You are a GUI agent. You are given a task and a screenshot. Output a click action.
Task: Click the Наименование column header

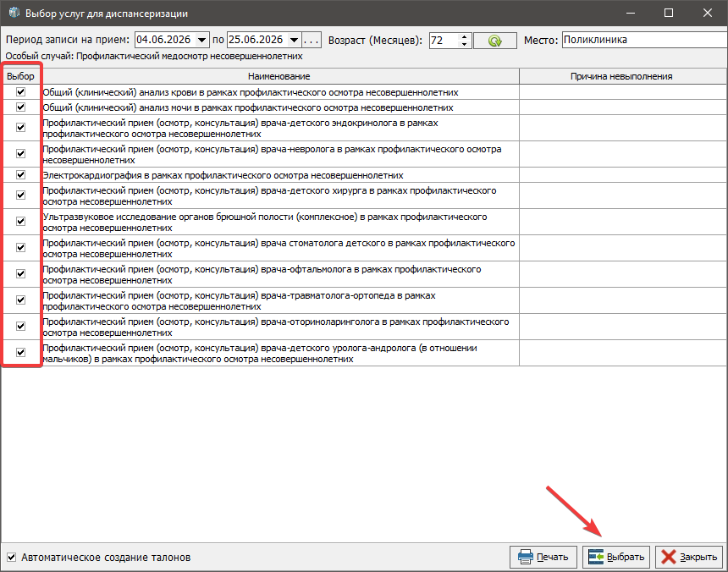click(279, 76)
